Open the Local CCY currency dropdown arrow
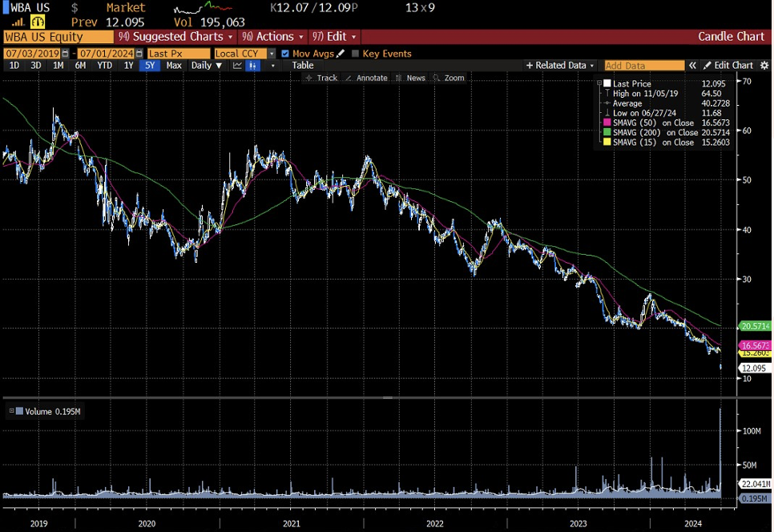The image size is (774, 532). click(272, 54)
